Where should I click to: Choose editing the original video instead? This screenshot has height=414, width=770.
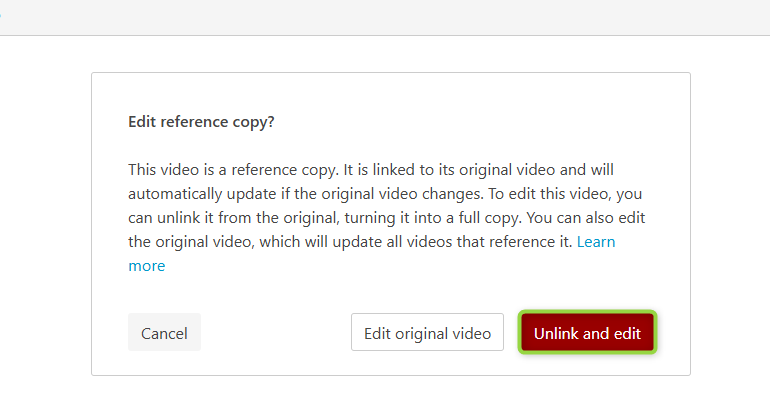pyautogui.click(x=427, y=332)
